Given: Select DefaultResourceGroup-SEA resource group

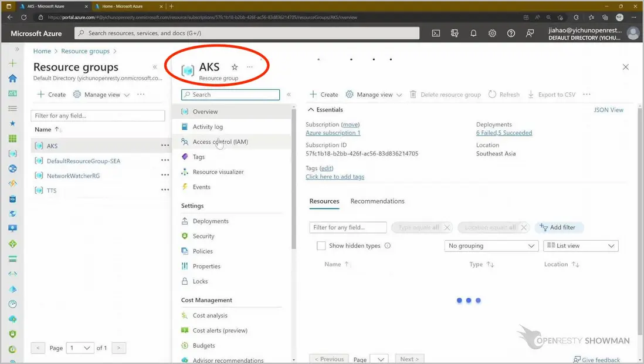Looking at the screenshot, I should pos(83,161).
